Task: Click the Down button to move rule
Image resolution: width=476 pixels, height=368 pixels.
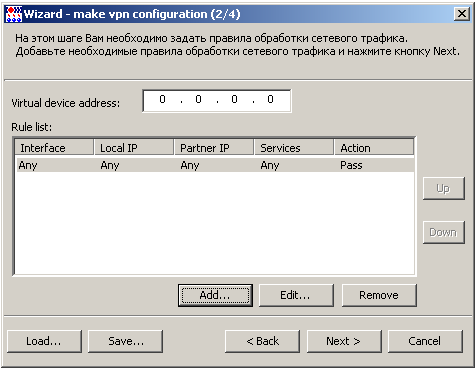Action: pos(444,232)
